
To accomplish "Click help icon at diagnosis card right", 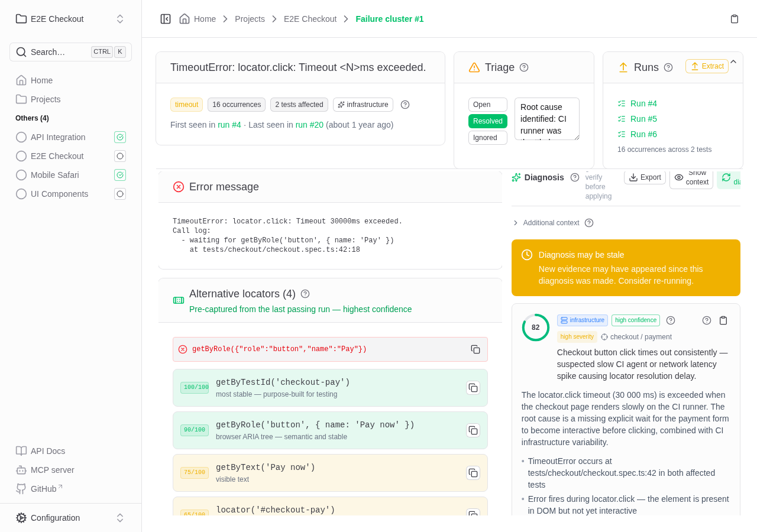I will (x=707, y=320).
